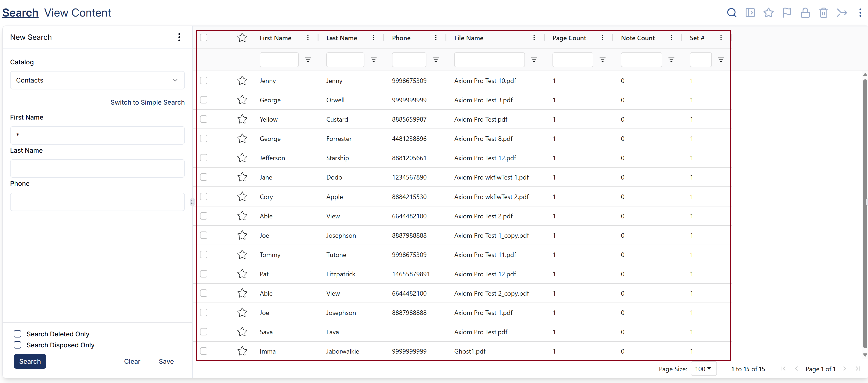
Task: Click the Last Name search input field
Action: pos(97,168)
